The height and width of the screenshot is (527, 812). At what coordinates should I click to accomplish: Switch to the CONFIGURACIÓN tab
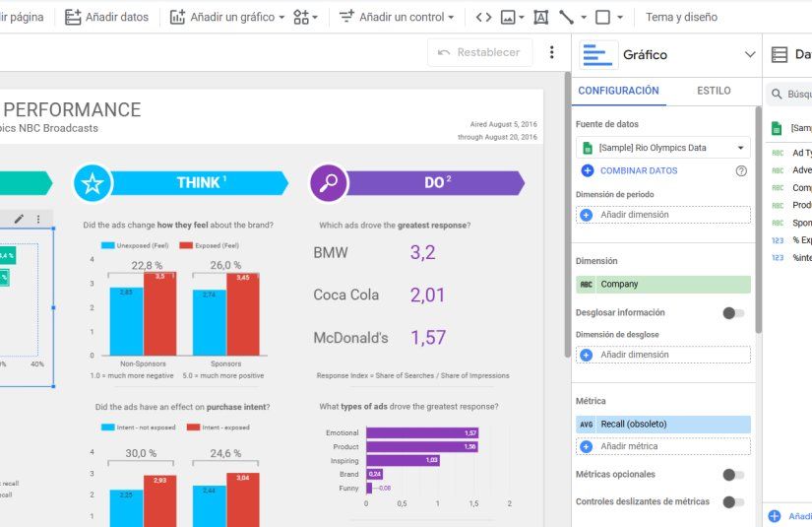(x=618, y=91)
